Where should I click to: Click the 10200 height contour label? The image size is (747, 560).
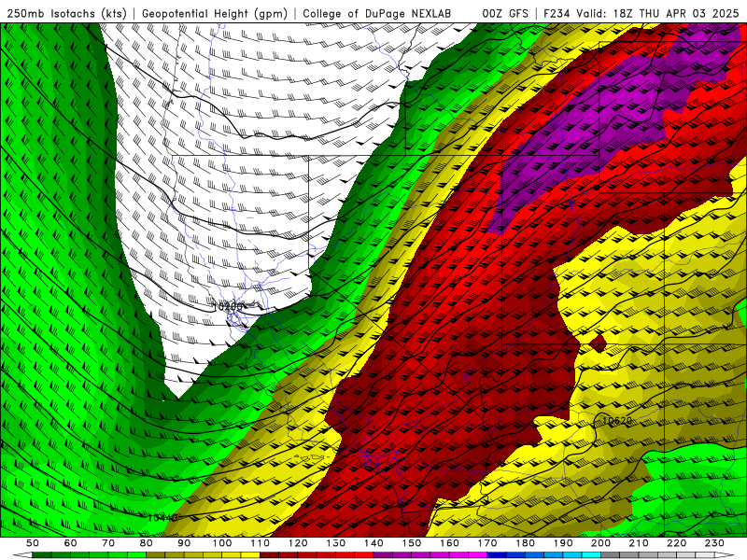(x=227, y=306)
